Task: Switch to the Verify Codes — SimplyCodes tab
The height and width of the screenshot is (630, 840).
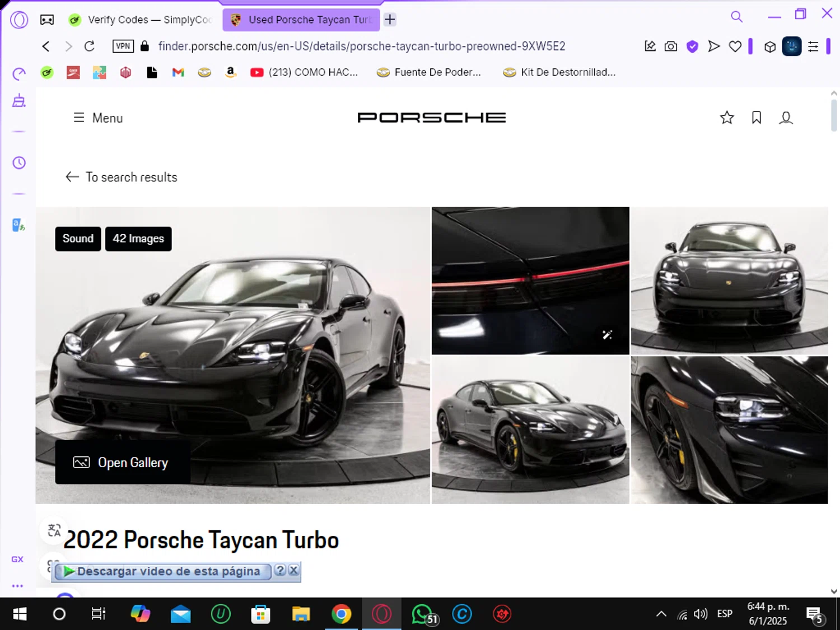Action: pyautogui.click(x=140, y=20)
